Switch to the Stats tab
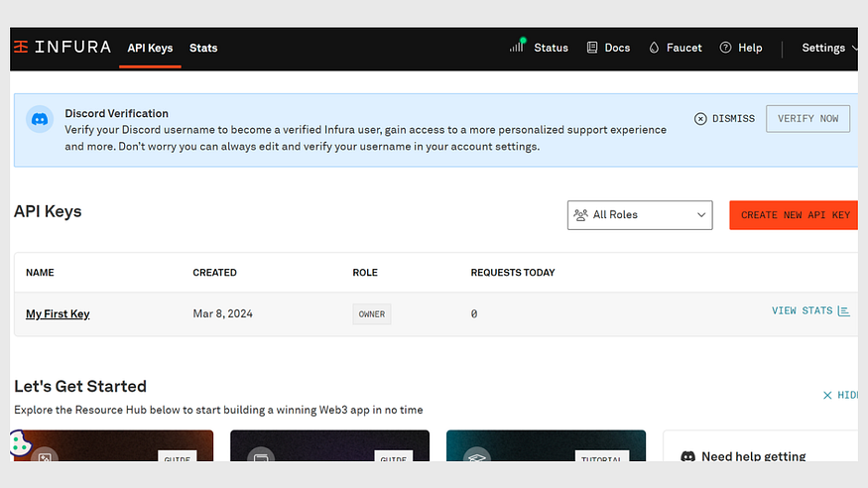The image size is (868, 488). 203,49
